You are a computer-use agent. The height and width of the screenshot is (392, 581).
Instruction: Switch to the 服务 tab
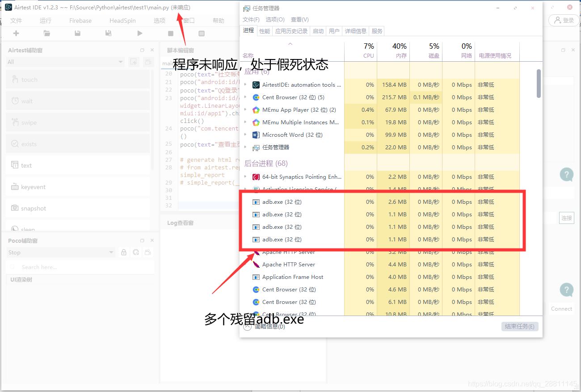377,31
